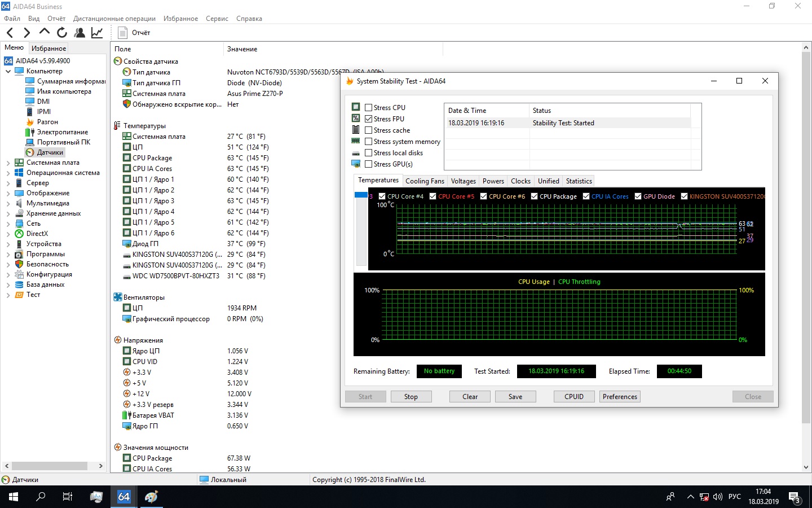Image resolution: width=812 pixels, height=508 pixels.
Task: Open the Action Center notifications icon
Action: (x=795, y=497)
